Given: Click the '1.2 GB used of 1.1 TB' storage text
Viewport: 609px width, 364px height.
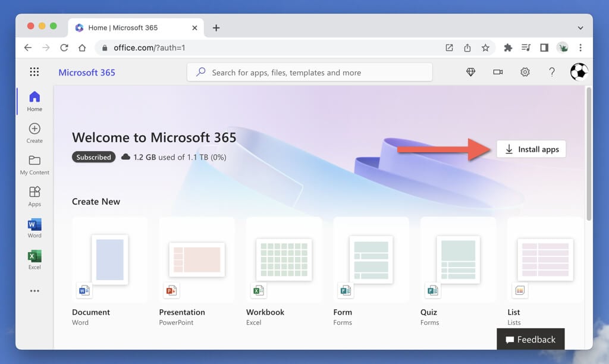Looking at the screenshot, I should pyautogui.click(x=180, y=158).
